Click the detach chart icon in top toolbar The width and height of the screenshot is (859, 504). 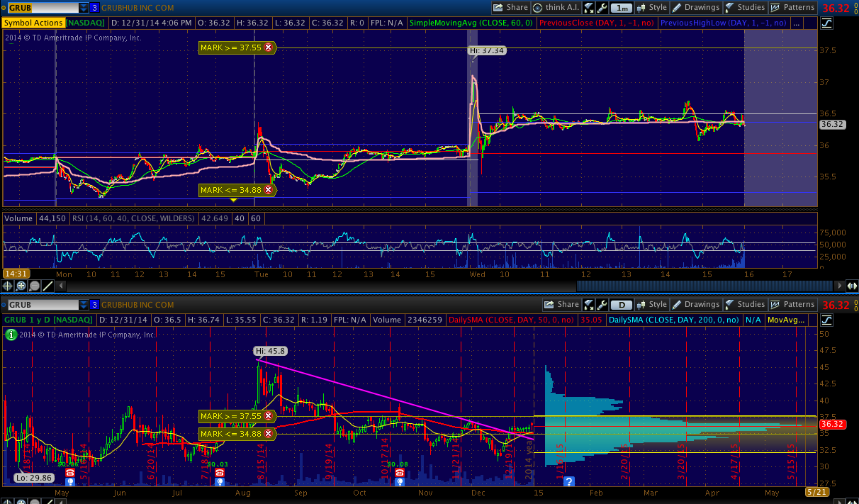pos(589,8)
